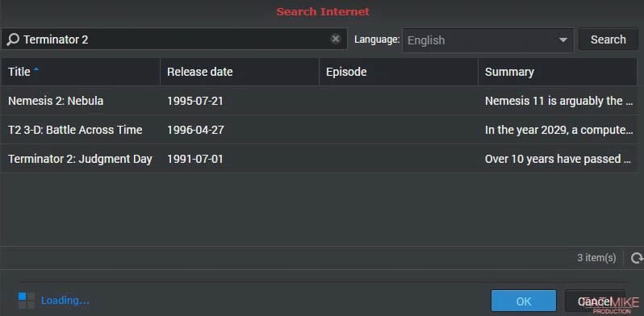Screen dimensions: 644x316
Task: Focus the Terminator 2 search input field
Action: pos(174,39)
